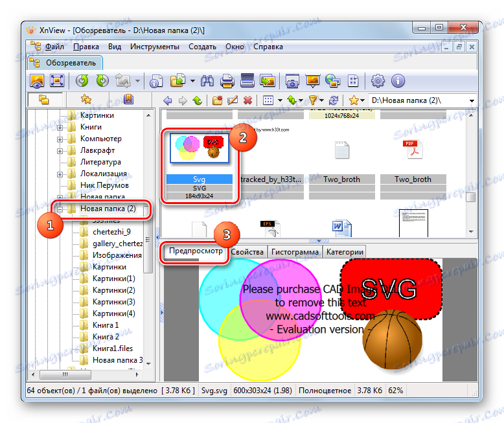Viewport: 504px width, 423px height.
Task: Rotate image clockwise via toolbar
Action: [102, 81]
